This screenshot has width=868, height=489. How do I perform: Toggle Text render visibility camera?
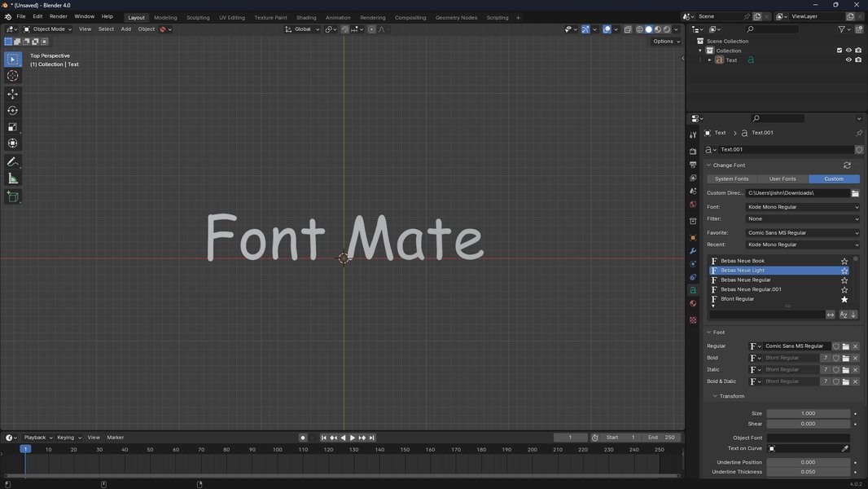pos(858,59)
